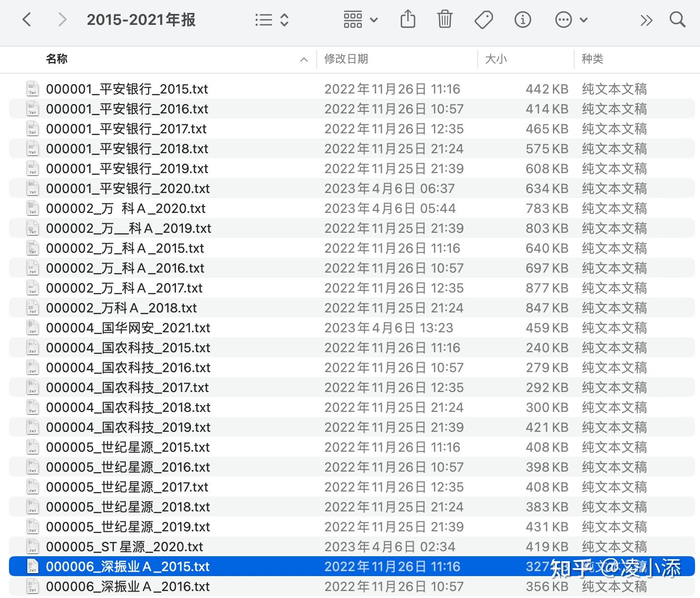Select file 000001_平安银行_2017.txt
Screen dimensions: 700x598
coord(352,129)
